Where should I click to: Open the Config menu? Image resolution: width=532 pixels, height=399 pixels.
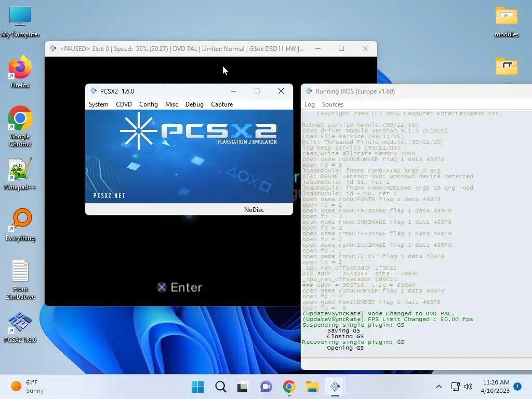tap(149, 104)
